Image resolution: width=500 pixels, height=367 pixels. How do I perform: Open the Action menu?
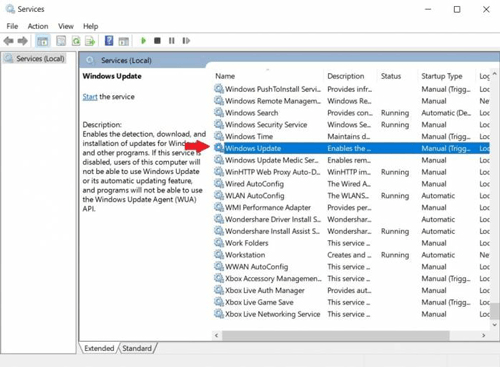(x=38, y=26)
